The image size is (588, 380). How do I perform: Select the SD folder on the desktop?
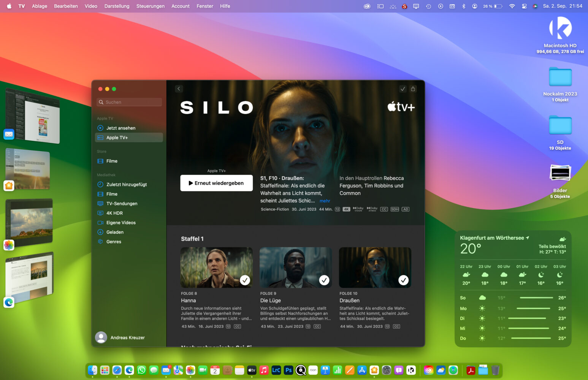pyautogui.click(x=560, y=125)
